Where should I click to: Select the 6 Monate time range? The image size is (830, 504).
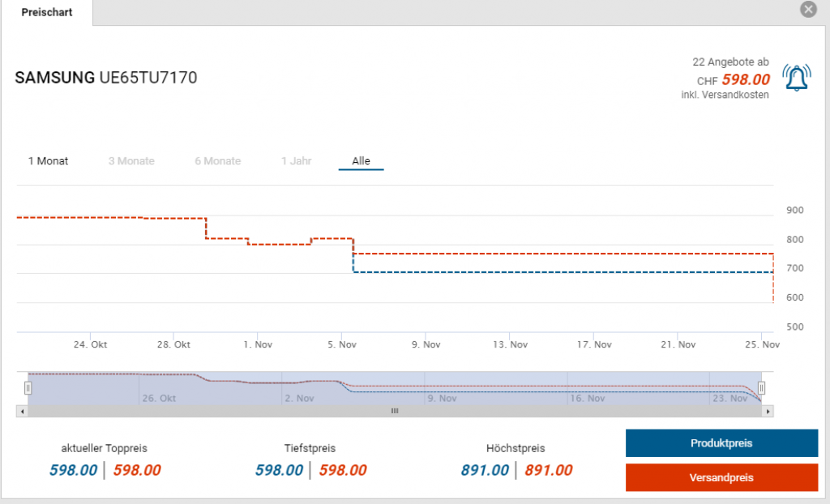217,161
